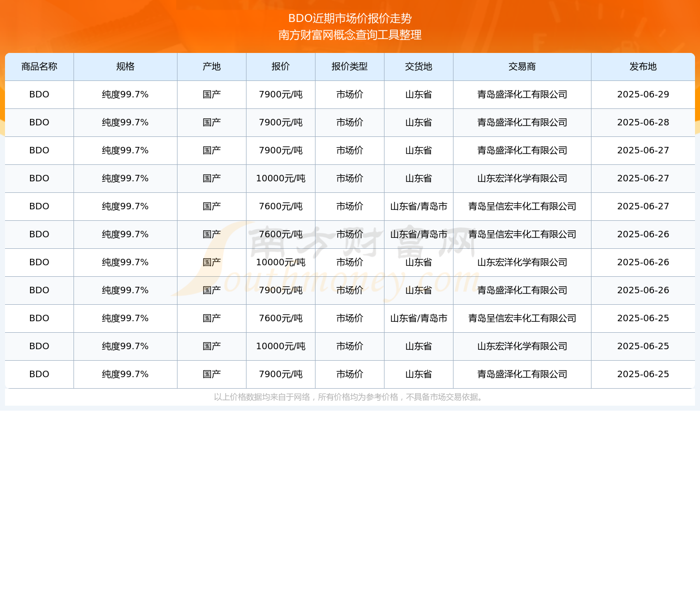
Task: Click '山东省/青岛市' in the 2025-06-25 row
Action: tap(419, 318)
